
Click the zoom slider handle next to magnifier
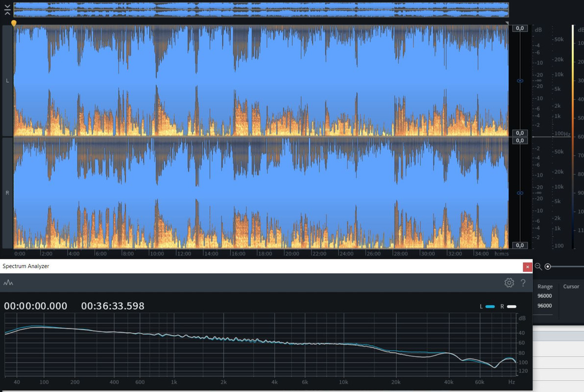[548, 267]
